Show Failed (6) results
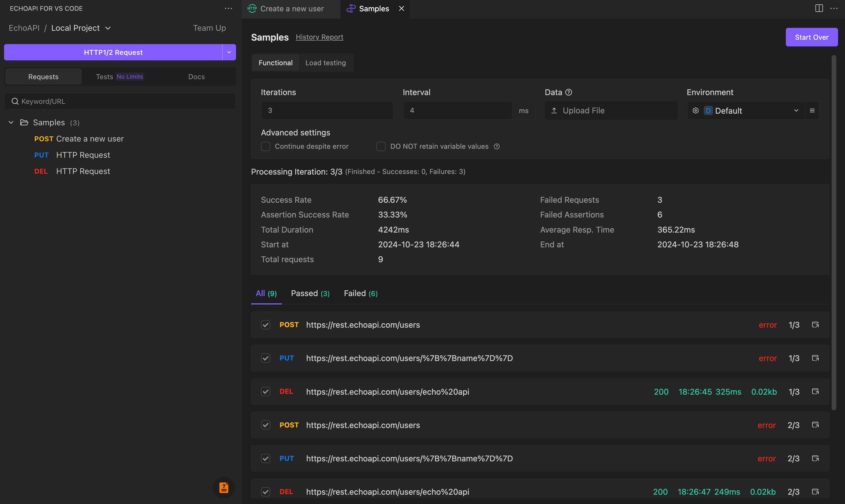Screen dimensions: 845x504 (x=361, y=293)
